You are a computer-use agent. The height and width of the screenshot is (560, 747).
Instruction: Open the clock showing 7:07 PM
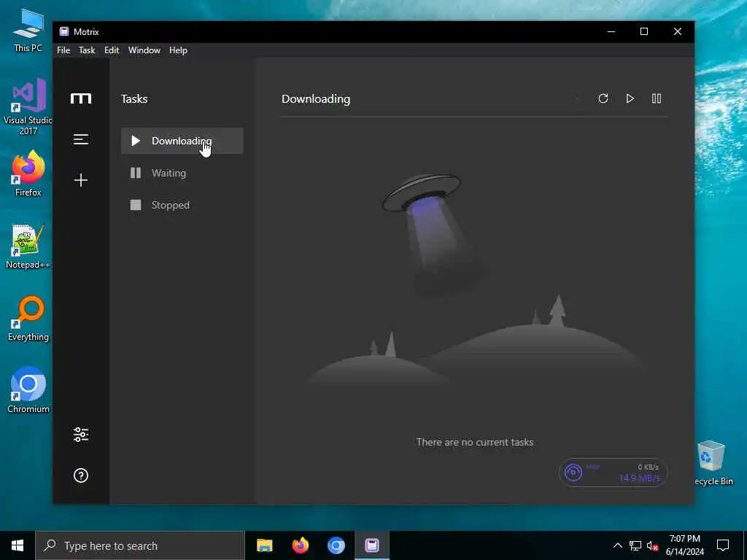click(x=684, y=545)
